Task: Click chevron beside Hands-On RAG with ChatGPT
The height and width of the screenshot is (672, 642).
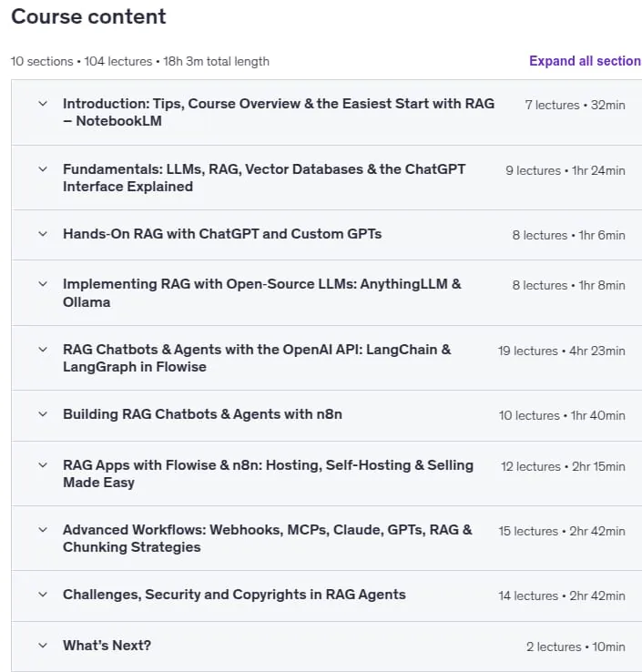Action: click(43, 234)
